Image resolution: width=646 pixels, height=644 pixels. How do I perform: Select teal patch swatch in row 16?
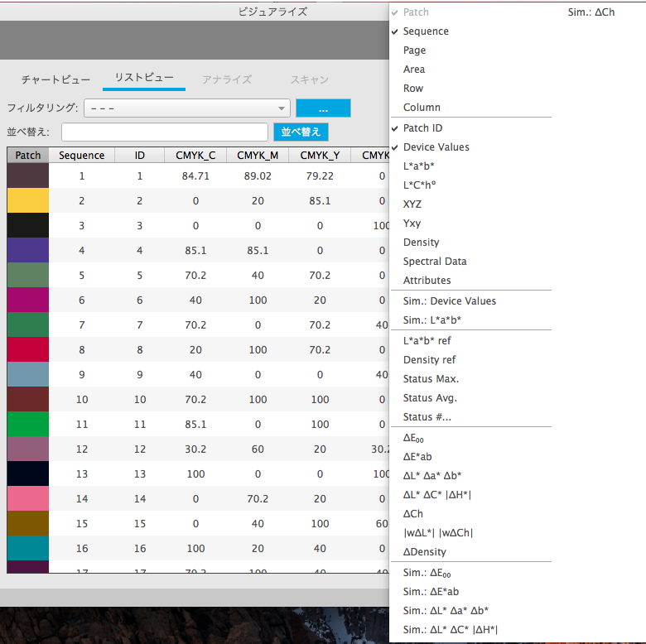[28, 548]
